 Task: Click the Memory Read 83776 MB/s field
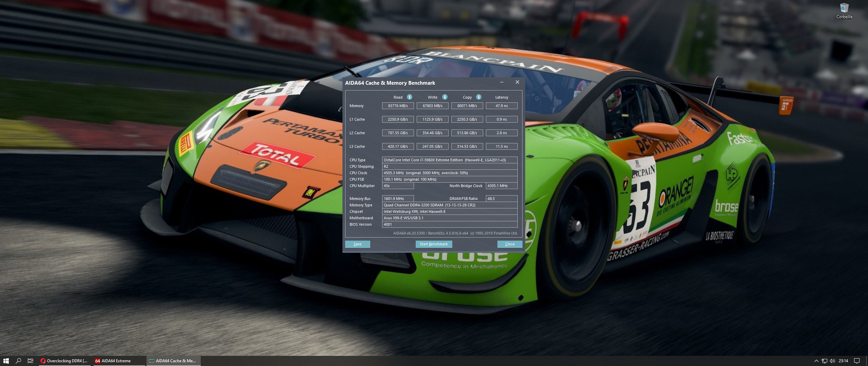[398, 106]
